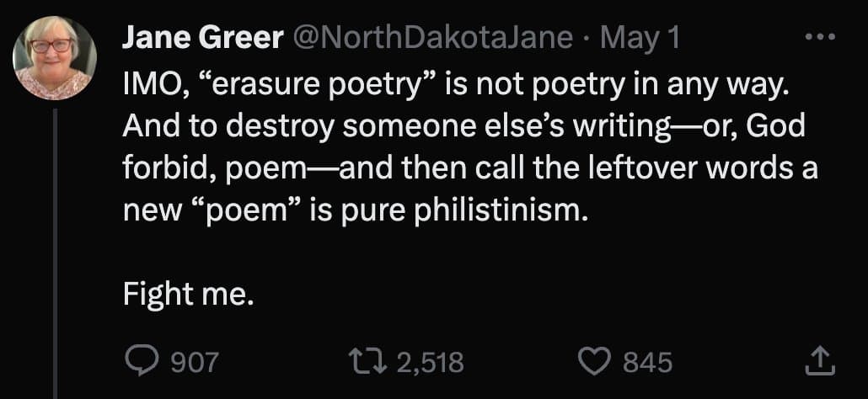This screenshot has height=399, width=868.
Task: Open the three-dot more options menu
Action: pos(818,40)
